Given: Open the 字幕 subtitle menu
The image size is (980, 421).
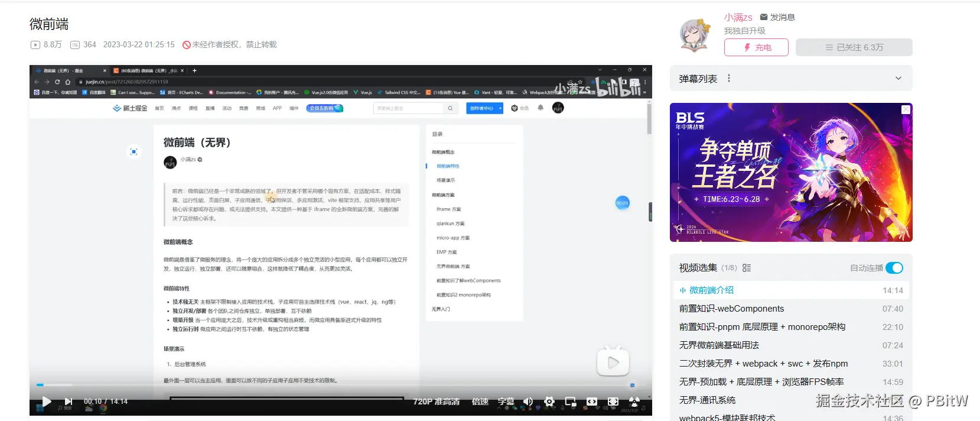Looking at the screenshot, I should pyautogui.click(x=506, y=401).
